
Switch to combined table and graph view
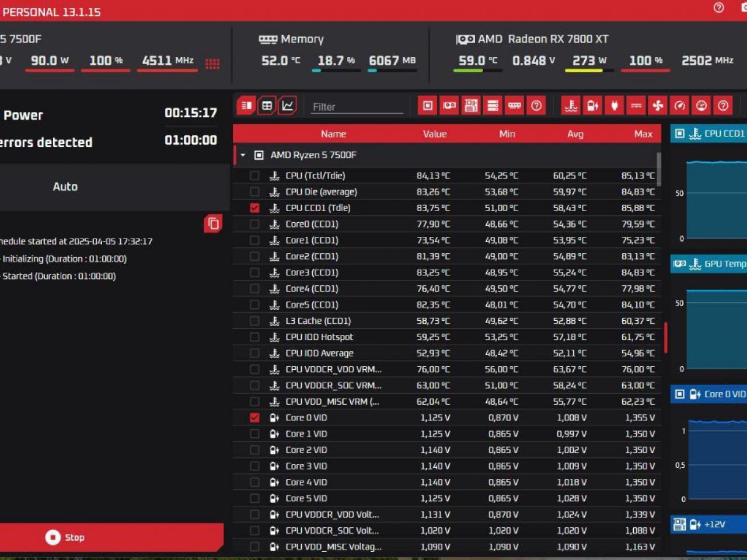(246, 106)
